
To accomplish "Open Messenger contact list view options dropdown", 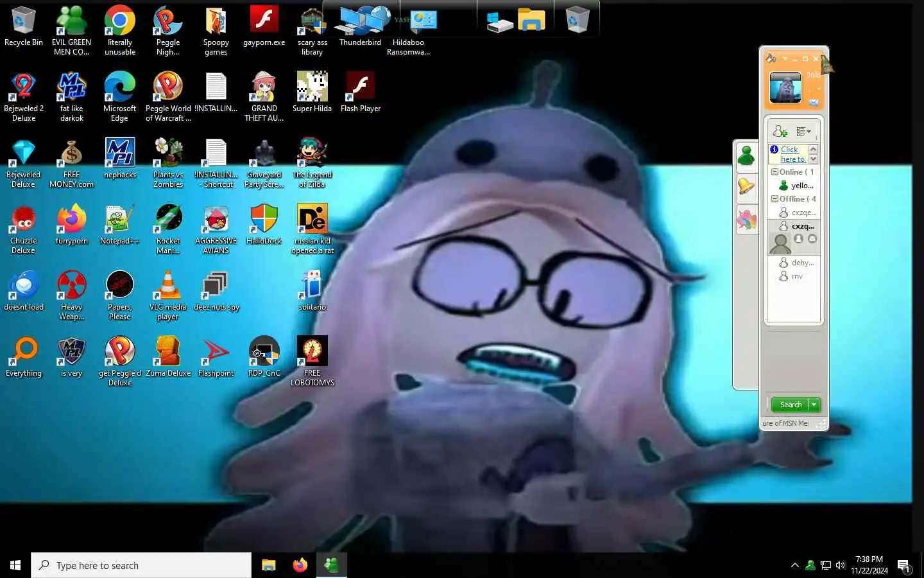I will coord(804,132).
